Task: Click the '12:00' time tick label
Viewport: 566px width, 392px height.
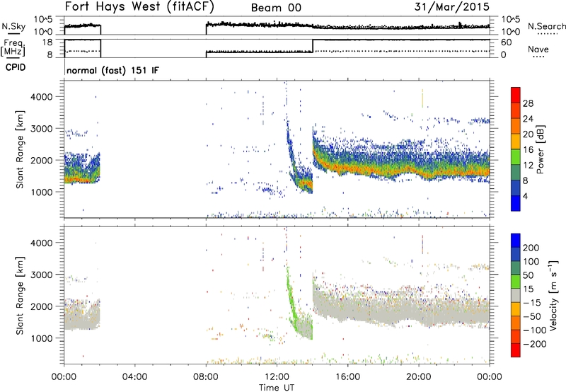Action: (277, 377)
